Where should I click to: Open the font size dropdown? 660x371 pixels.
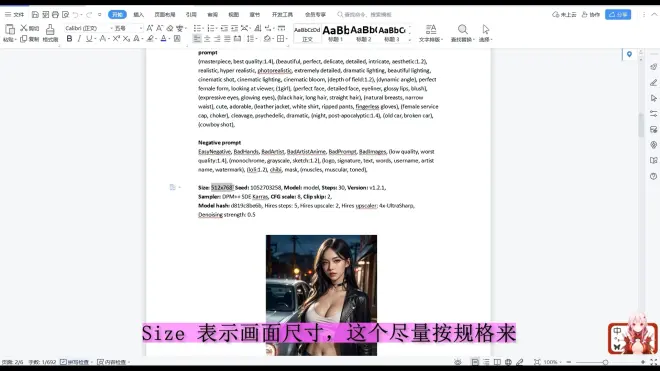(128, 28)
